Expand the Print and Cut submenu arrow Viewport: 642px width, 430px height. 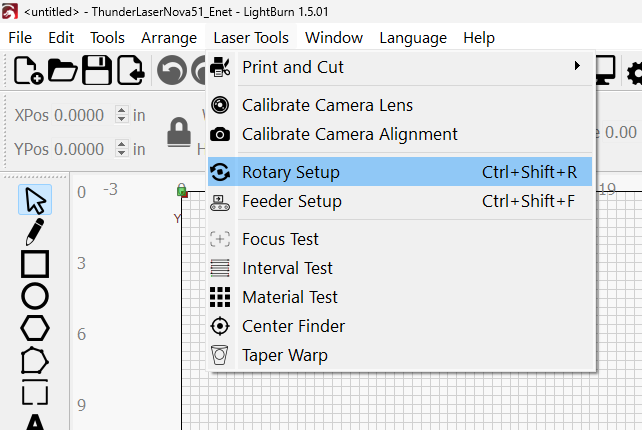pos(577,66)
